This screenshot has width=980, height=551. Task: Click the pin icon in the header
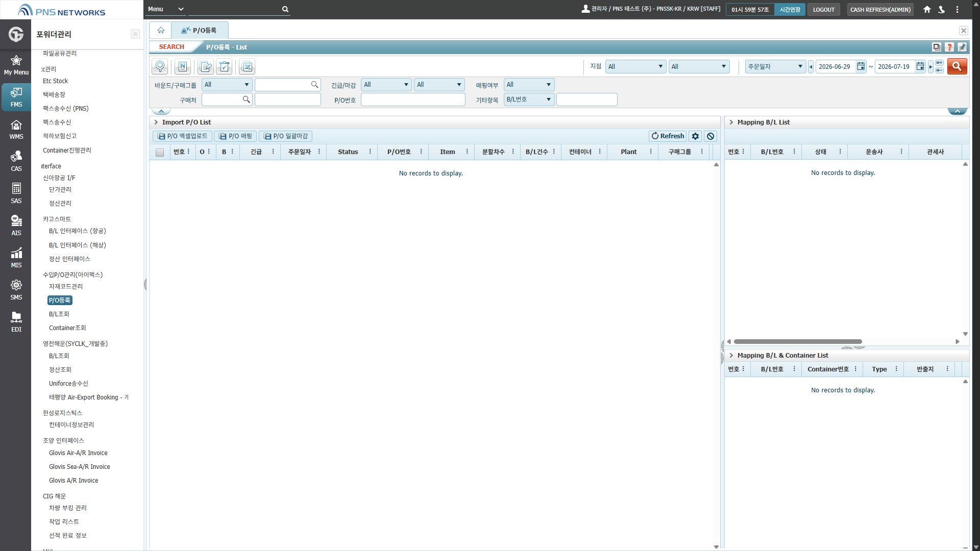click(x=962, y=47)
